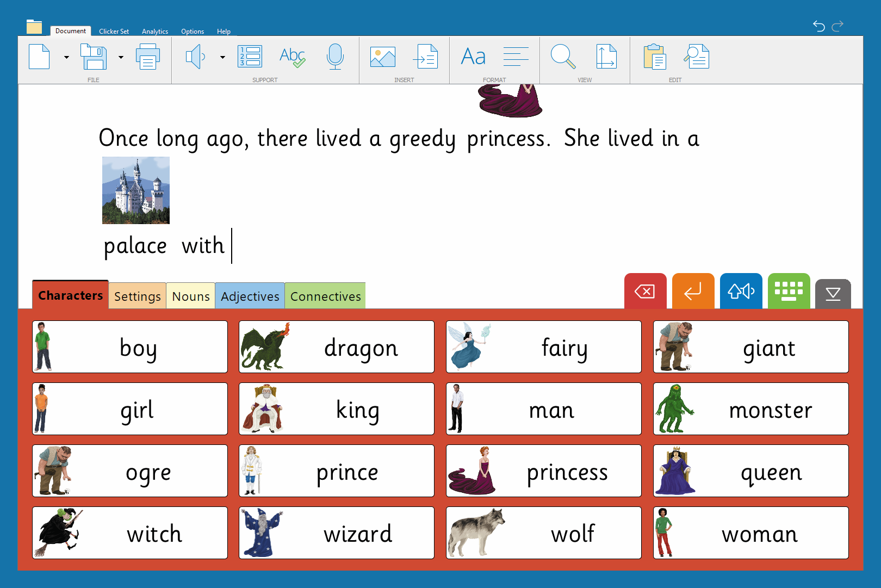Screen dimensions: 881x588
Task: Run the Abc spell check tool
Action: pos(292,57)
